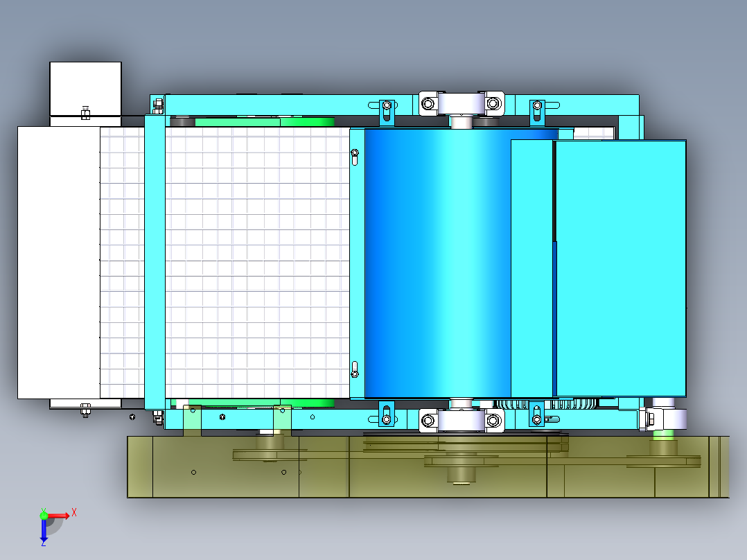The height and width of the screenshot is (560, 747).
Task: Click the green Y axis dot on the triad
Action: pos(44,515)
